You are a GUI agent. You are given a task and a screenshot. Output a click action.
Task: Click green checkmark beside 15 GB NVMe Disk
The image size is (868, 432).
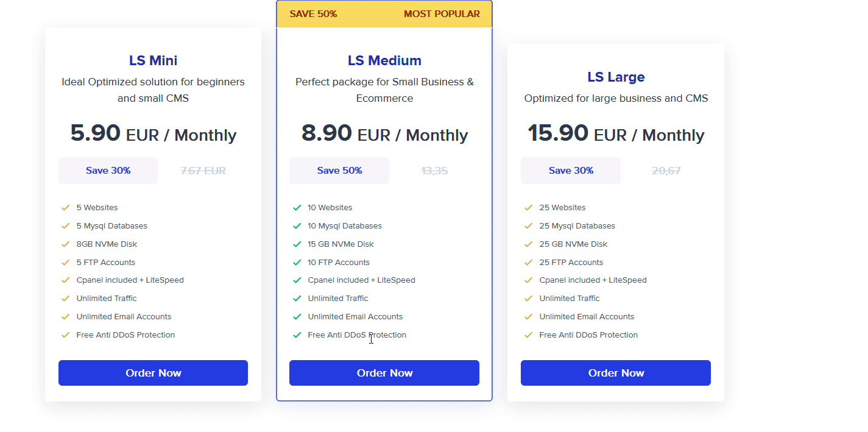click(297, 244)
